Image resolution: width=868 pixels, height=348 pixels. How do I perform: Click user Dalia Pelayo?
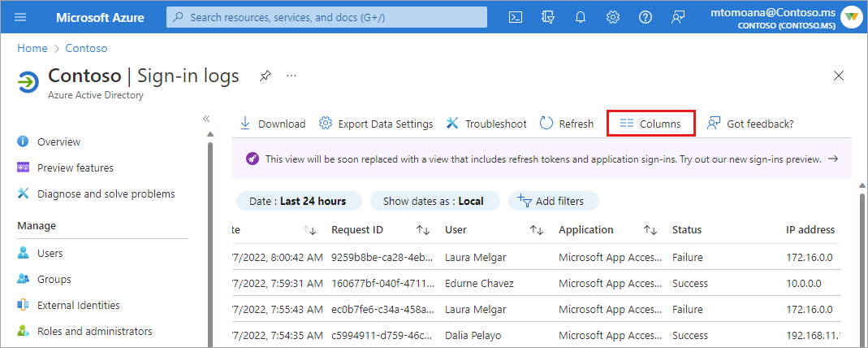point(474,335)
